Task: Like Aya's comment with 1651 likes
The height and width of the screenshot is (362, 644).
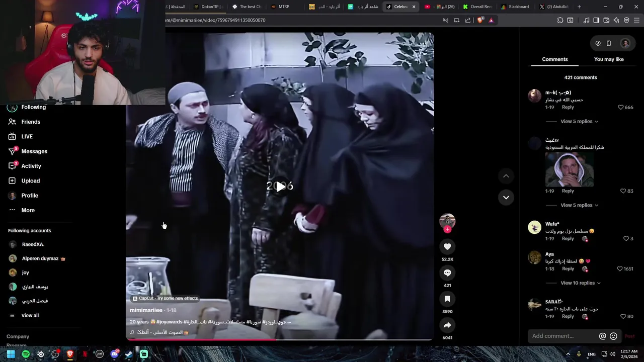Action: click(619, 269)
